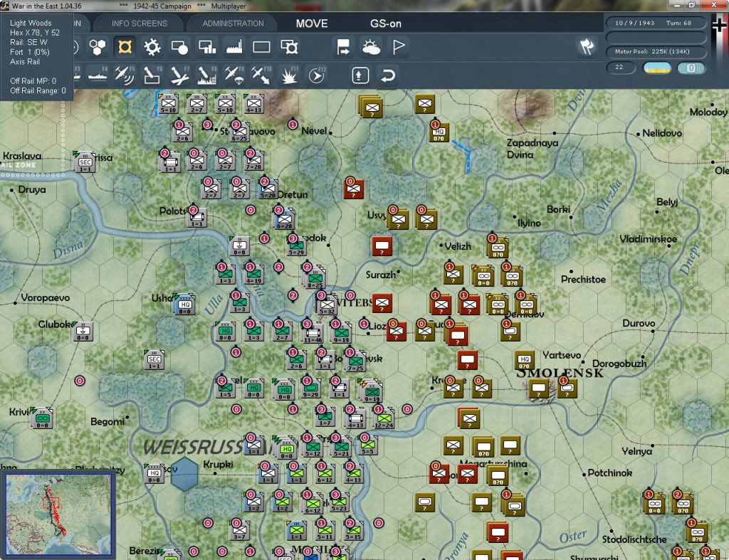This screenshot has height=560, width=729.
Task: Click the MOVE mode label
Action: pyautogui.click(x=312, y=23)
